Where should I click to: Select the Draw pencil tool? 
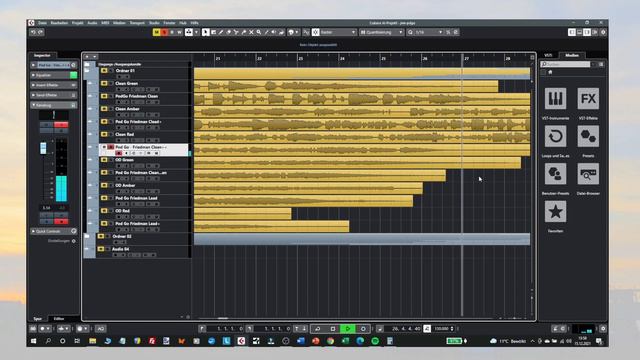[221, 32]
